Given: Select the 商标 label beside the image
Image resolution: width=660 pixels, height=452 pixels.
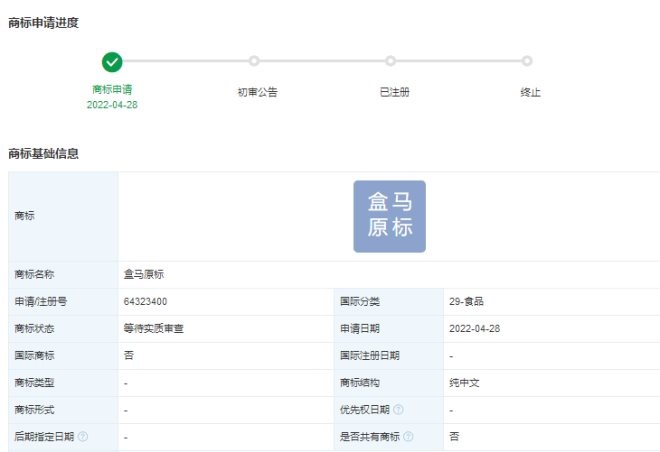Looking at the screenshot, I should tap(24, 215).
